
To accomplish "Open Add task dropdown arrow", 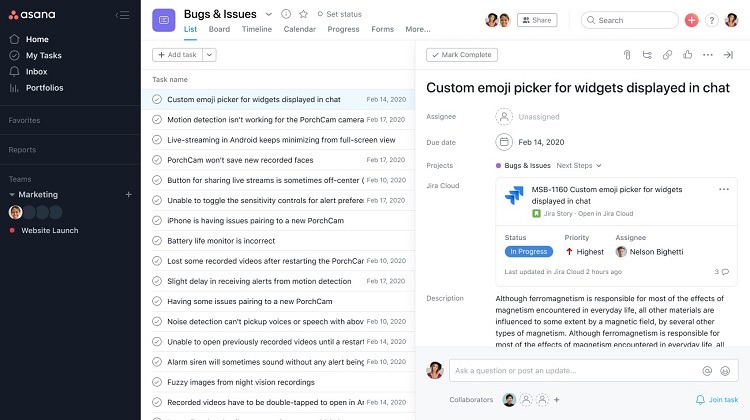I will pos(209,55).
